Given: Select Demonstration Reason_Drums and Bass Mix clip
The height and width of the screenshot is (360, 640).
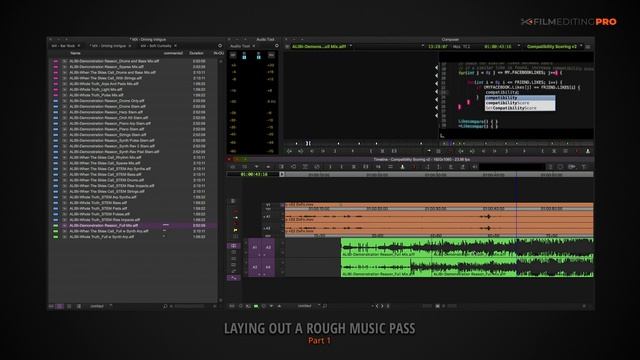Looking at the screenshot, I should [x=114, y=61].
